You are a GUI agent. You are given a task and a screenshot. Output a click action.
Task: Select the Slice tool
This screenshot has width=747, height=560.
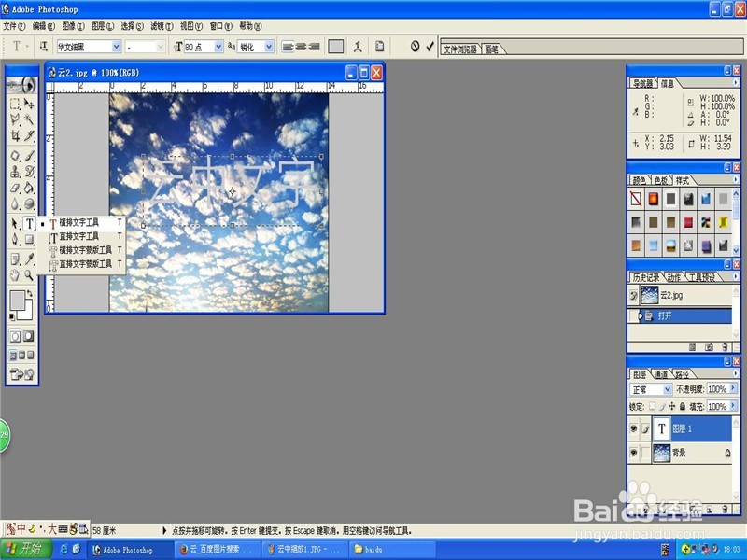click(29, 136)
